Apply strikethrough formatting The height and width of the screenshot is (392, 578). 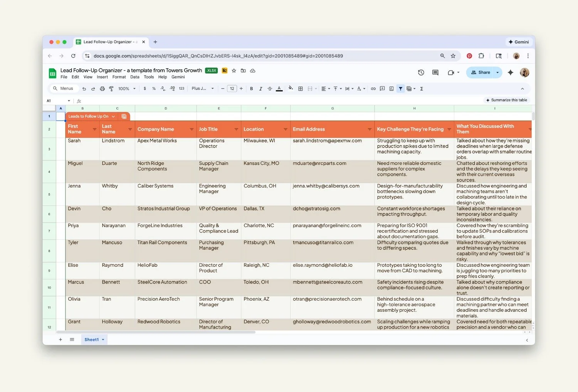[270, 89]
